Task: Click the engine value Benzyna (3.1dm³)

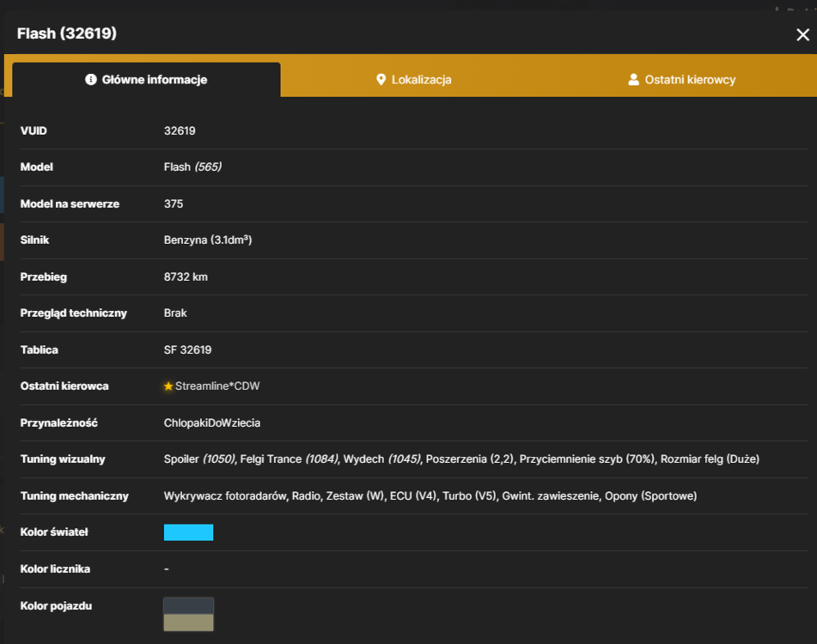Action: [208, 240]
